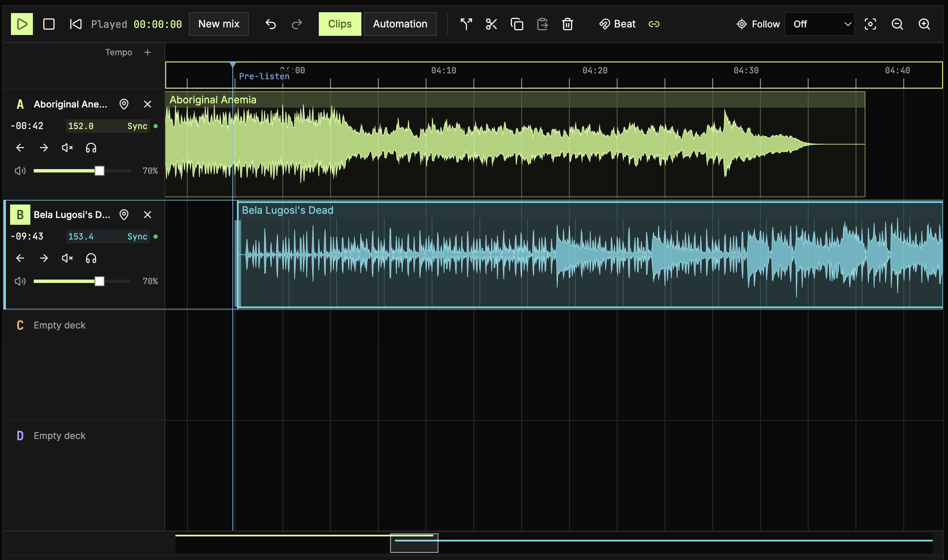
Task: Mute deck A
Action: tap(67, 148)
